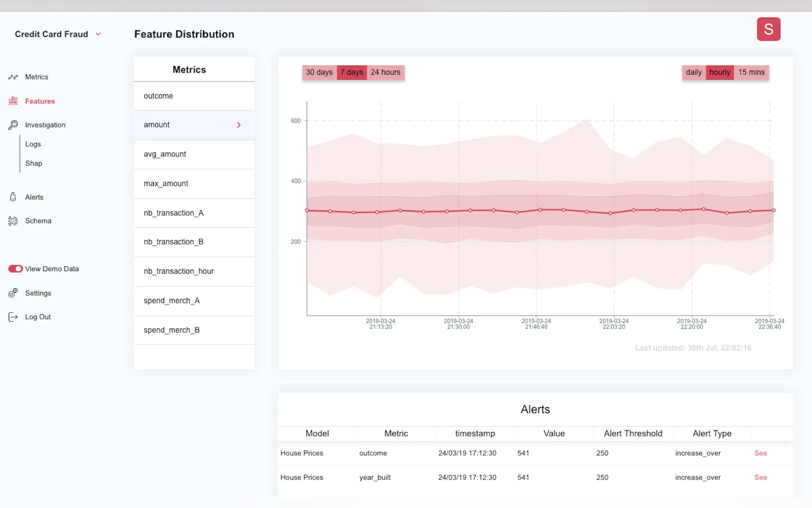Select the hourly granularity option
812x508 pixels.
click(x=719, y=72)
